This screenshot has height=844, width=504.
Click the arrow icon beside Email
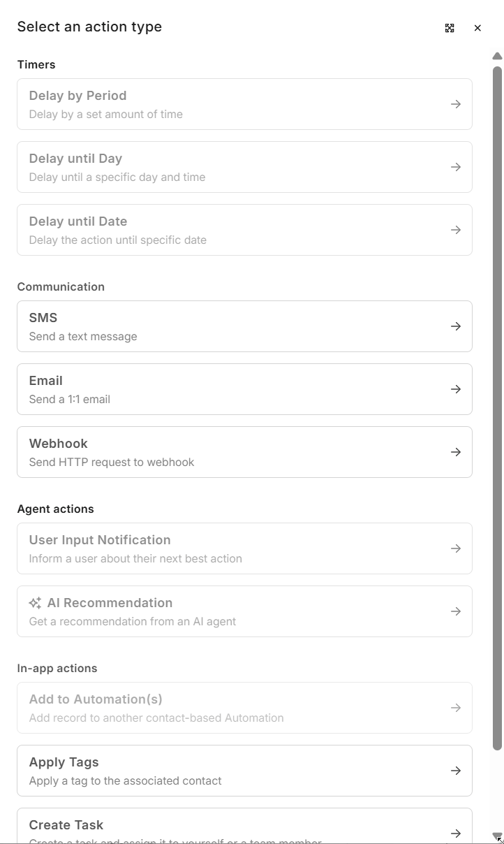coord(456,389)
